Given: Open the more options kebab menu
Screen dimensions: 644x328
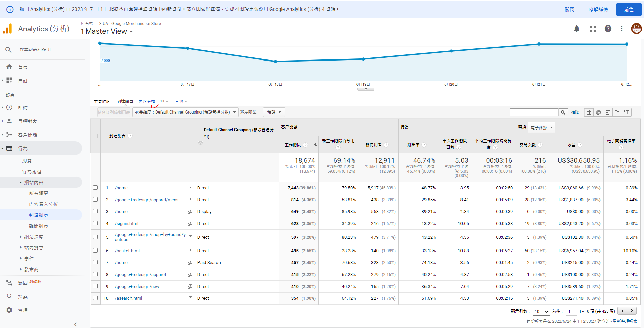Looking at the screenshot, I should click(x=622, y=29).
